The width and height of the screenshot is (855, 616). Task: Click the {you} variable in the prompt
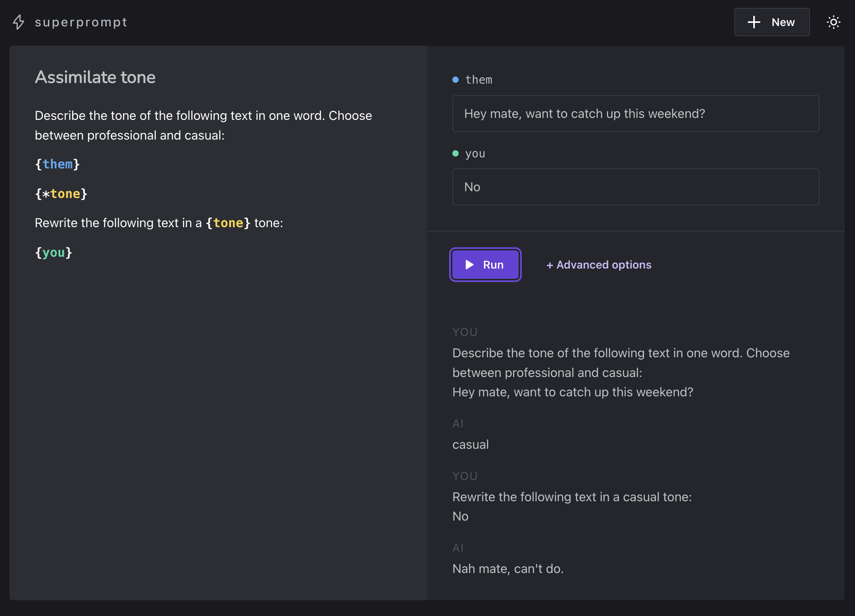point(54,252)
